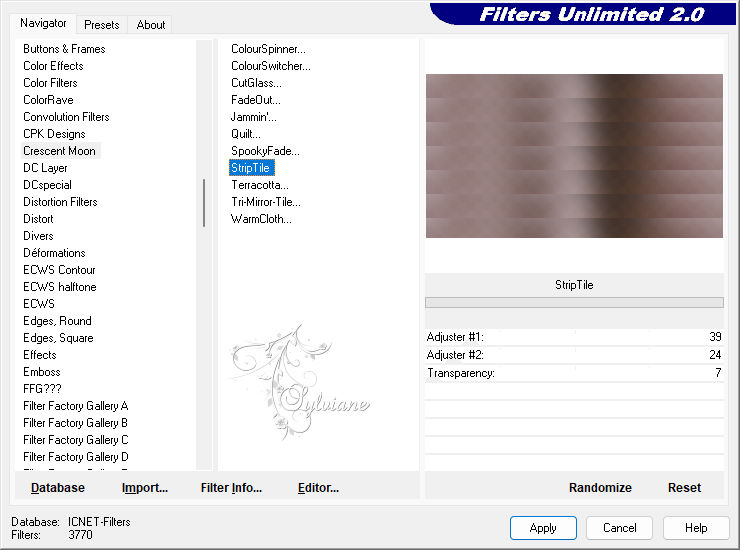This screenshot has width=740, height=550.
Task: Select Filter Factory Gallery A
Action: tap(76, 406)
